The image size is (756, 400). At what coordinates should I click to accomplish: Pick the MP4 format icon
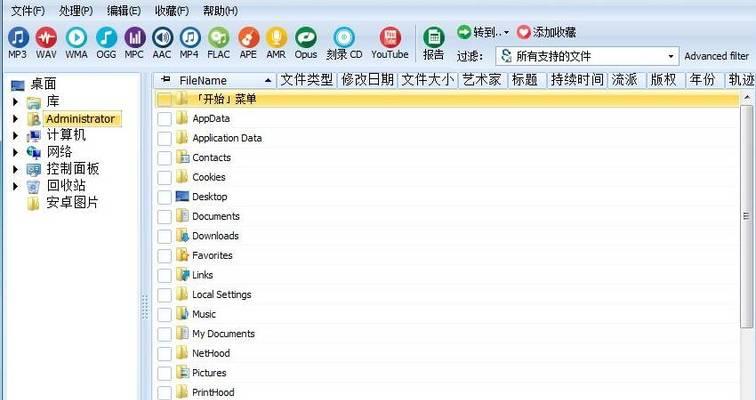coord(190,38)
